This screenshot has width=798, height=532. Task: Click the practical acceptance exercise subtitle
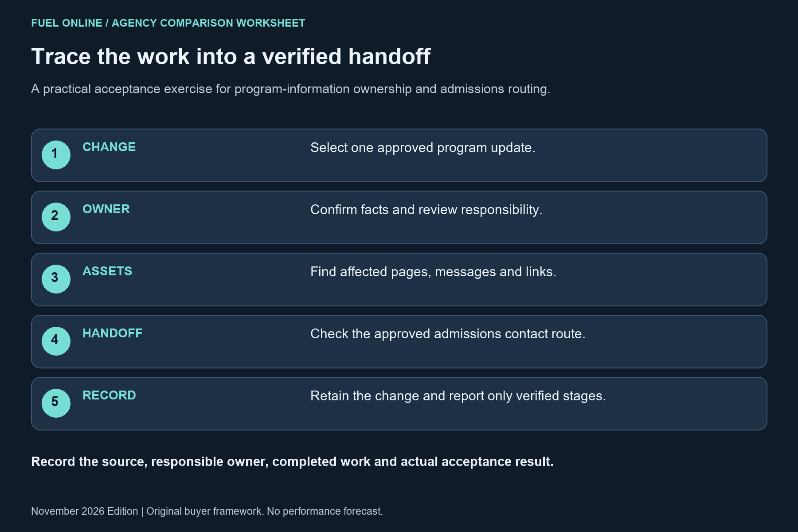click(x=290, y=89)
